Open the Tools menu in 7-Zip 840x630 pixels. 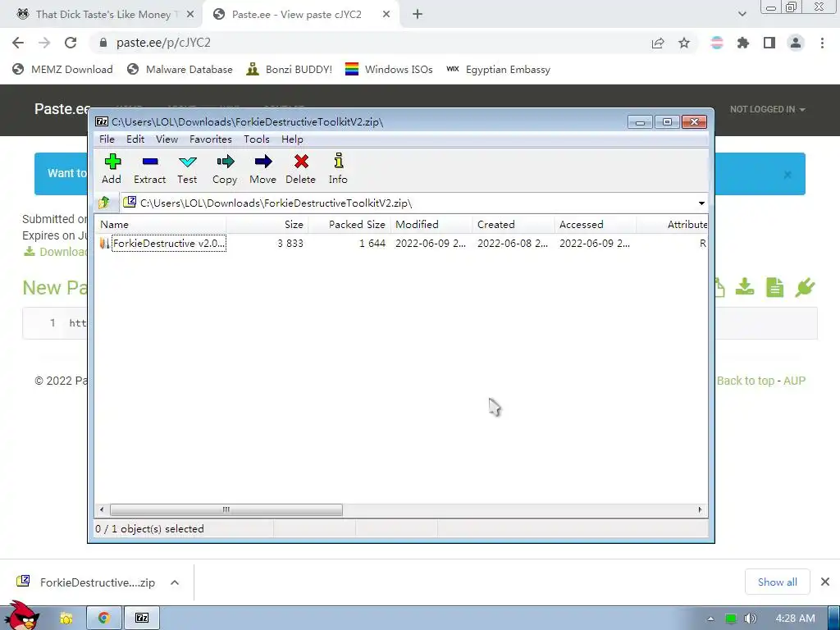pyautogui.click(x=257, y=139)
